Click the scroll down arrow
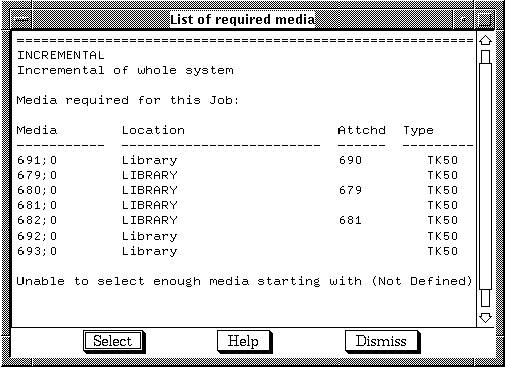The image size is (505, 369). [485, 317]
